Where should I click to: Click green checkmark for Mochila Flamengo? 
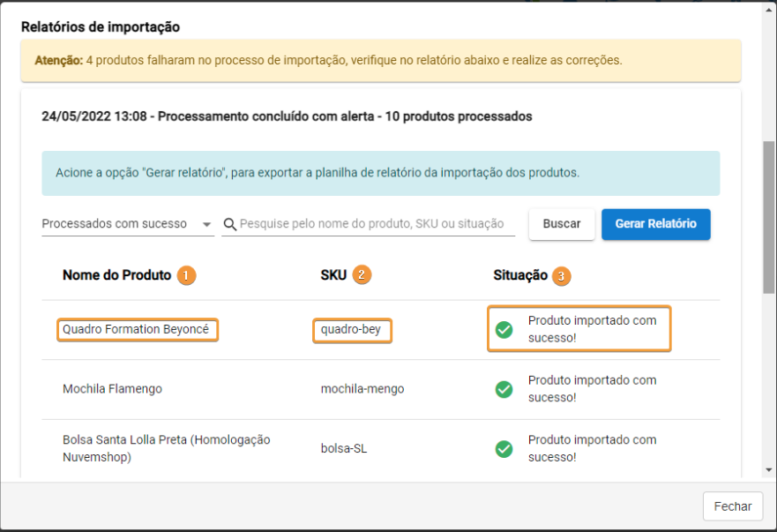[x=504, y=389]
